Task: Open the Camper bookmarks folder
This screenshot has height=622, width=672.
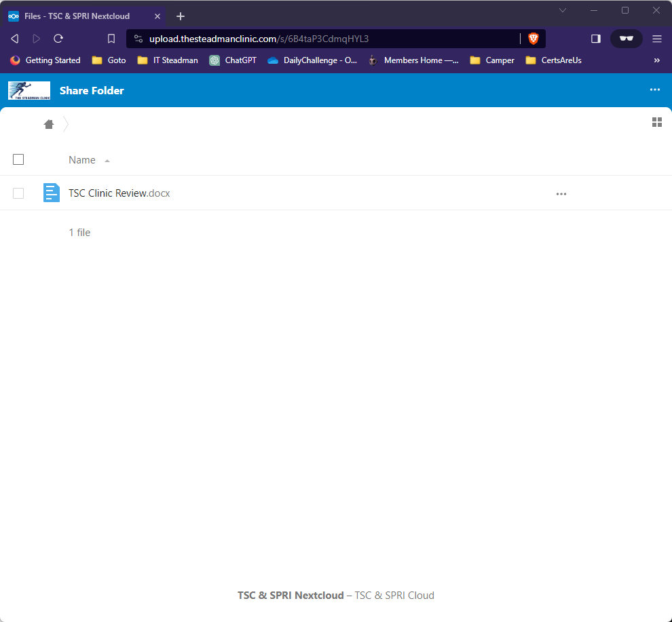Action: click(492, 60)
